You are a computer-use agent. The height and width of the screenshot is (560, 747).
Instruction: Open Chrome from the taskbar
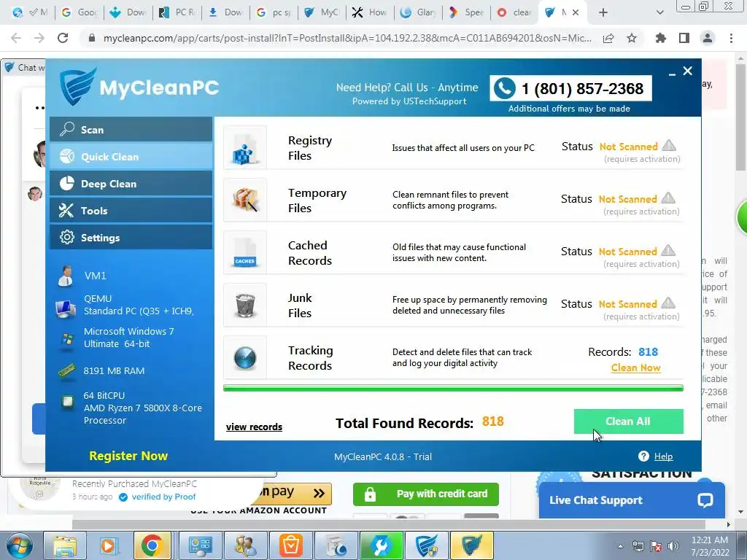coord(152,545)
